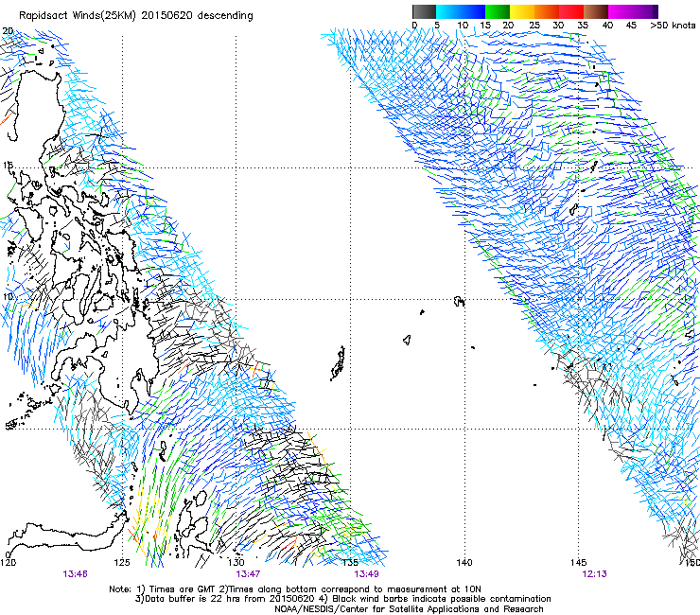Click the "10" latitude label on left axis

click(x=8, y=296)
